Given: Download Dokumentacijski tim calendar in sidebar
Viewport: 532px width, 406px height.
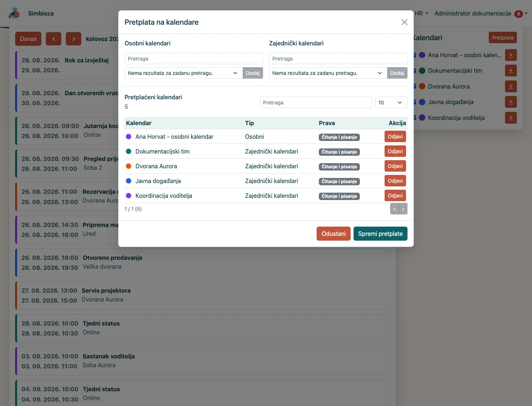Looking at the screenshot, I should pos(511,70).
